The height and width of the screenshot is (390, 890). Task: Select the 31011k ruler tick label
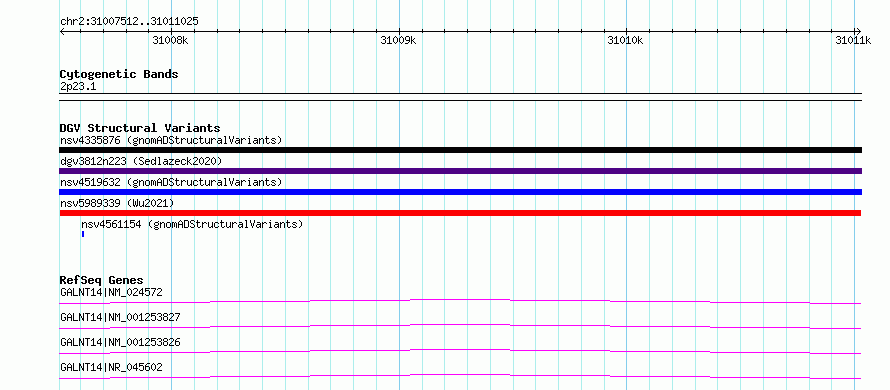(x=853, y=40)
